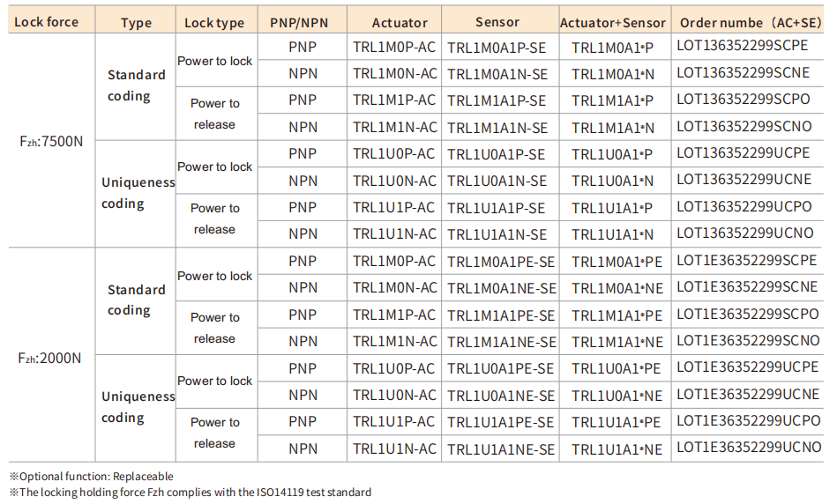Select order number LOT1E36352299SCPO
The width and height of the screenshot is (837, 504).
tap(748, 315)
